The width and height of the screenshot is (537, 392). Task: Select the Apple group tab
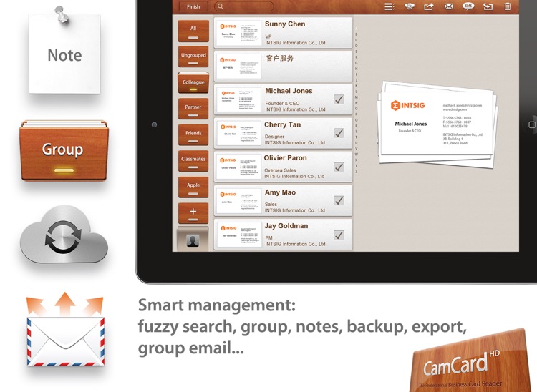coord(193,187)
